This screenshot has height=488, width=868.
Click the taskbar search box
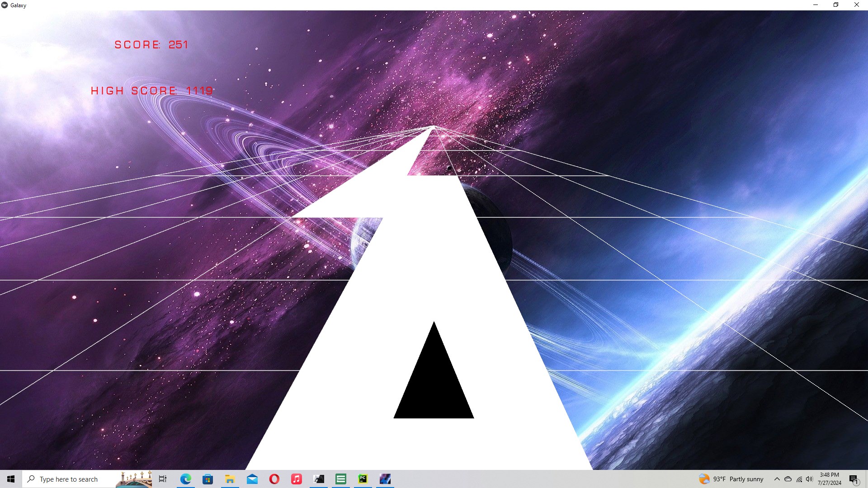point(68,479)
